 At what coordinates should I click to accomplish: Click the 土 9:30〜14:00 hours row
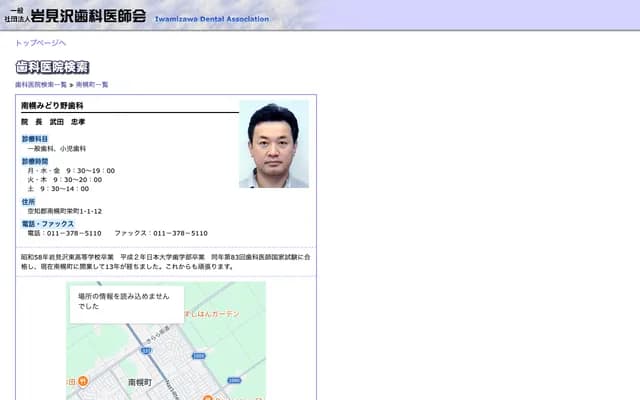pos(58,189)
